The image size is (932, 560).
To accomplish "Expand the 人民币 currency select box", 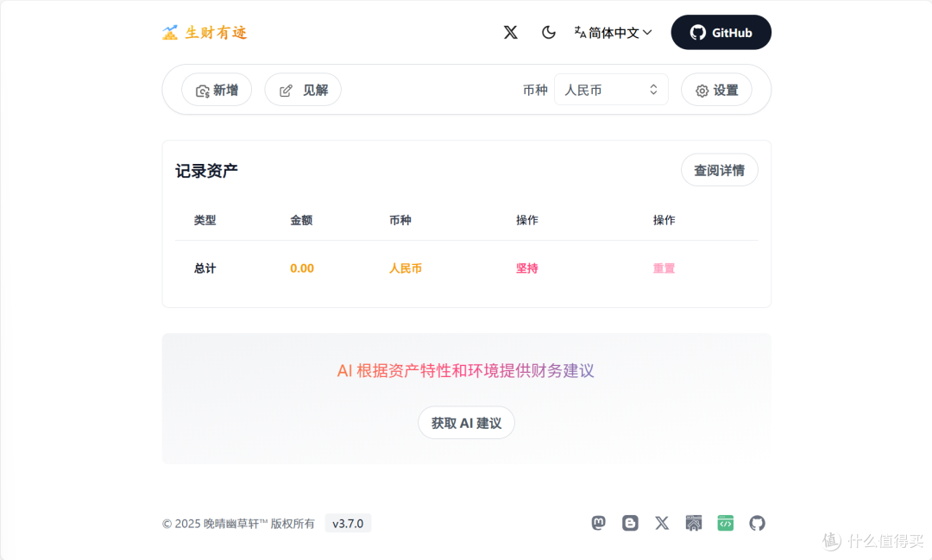I will point(611,90).
